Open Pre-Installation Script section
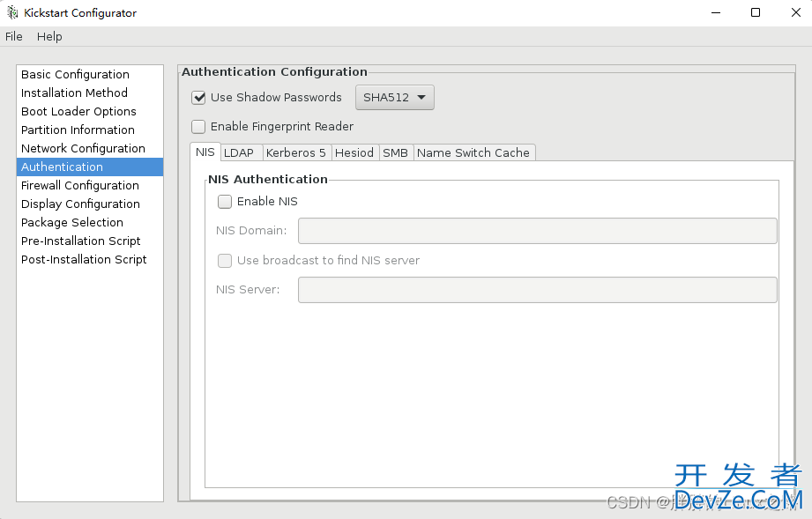This screenshot has height=519, width=812. tap(90, 241)
